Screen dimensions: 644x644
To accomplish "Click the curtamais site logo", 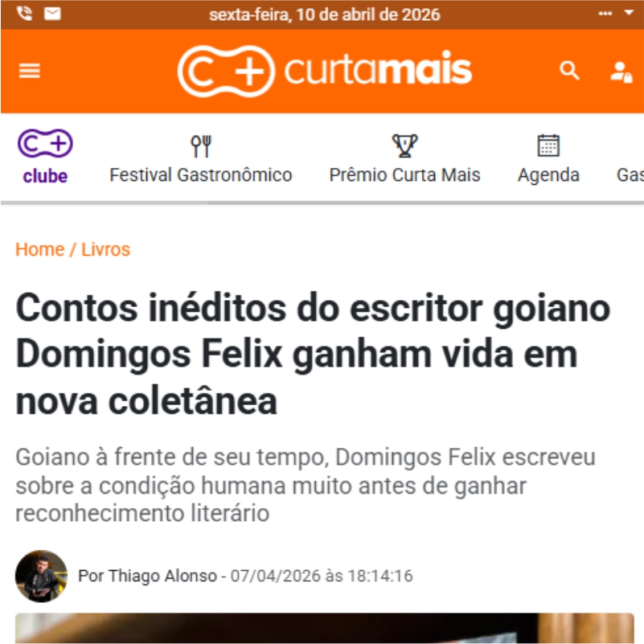I will click(325, 71).
